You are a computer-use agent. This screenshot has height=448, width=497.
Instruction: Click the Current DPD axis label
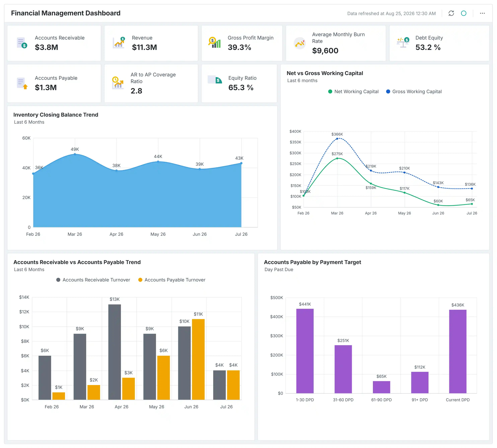(458, 400)
